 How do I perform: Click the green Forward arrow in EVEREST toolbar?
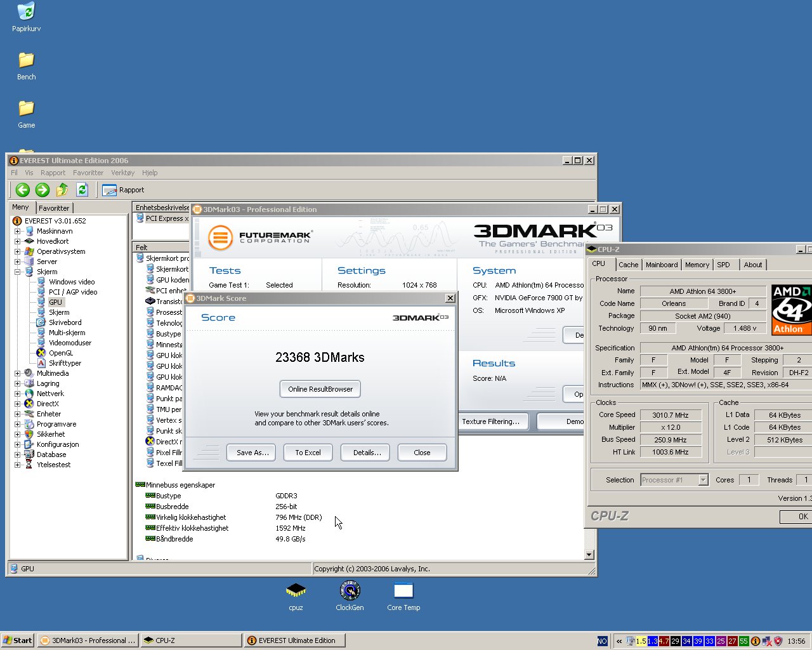tap(43, 189)
